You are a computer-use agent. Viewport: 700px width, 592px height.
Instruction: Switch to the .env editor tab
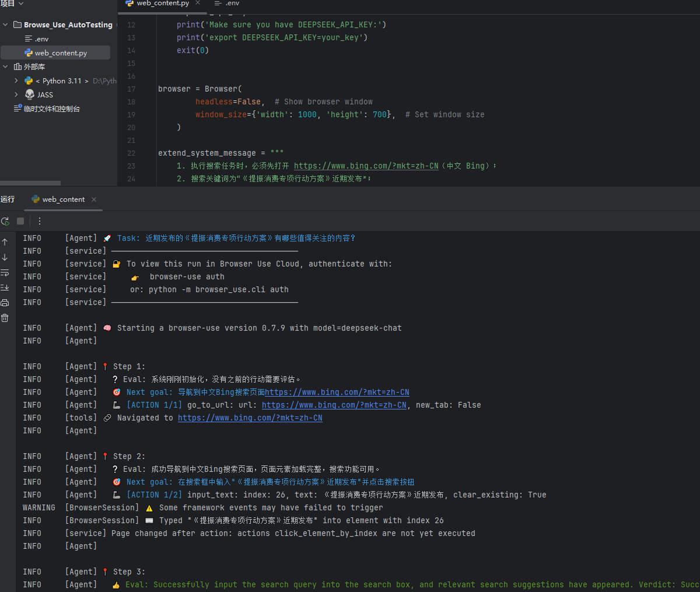[x=227, y=3]
